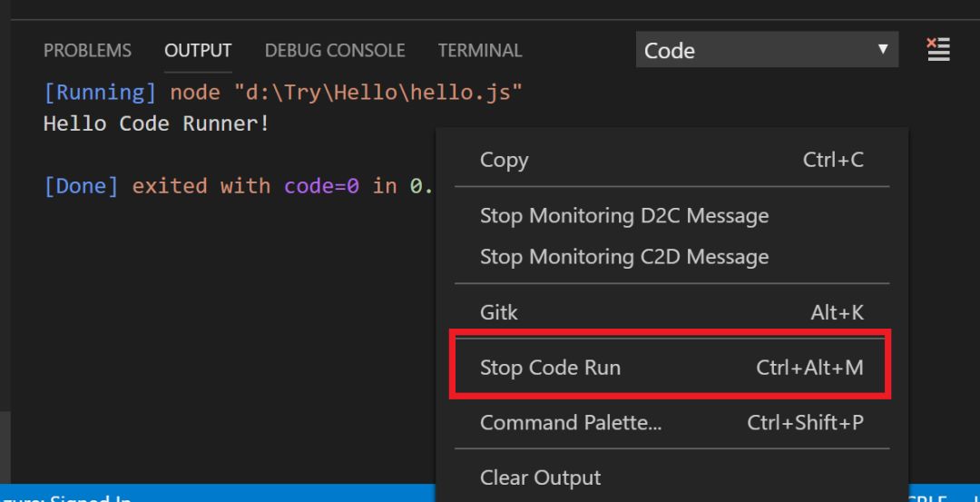
Task: Open the DEBUG CONSOLE tab
Action: pos(335,51)
